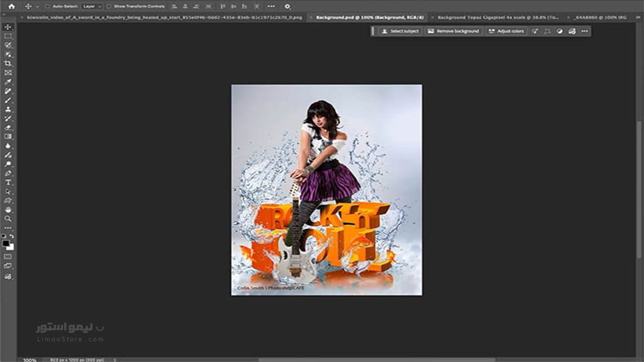The width and height of the screenshot is (644, 362).
Task: Close the Background.psd tab
Action: coord(311,17)
